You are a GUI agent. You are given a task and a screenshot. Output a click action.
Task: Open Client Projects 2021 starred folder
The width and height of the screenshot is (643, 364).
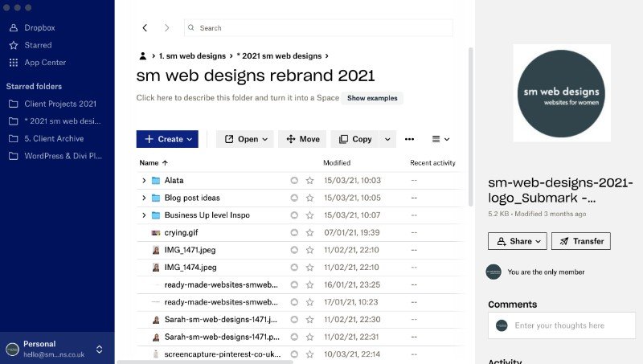coord(59,104)
